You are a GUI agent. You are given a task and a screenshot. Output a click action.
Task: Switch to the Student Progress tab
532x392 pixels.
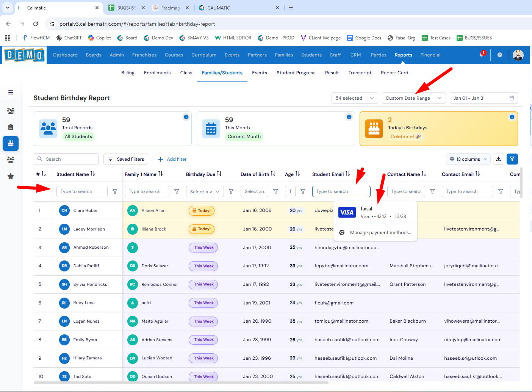coord(296,73)
